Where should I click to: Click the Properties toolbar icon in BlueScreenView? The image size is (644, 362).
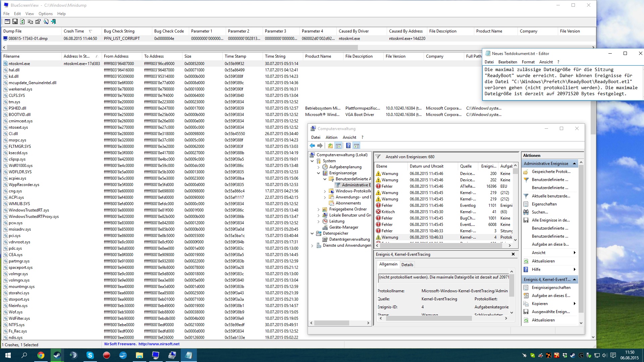[38, 21]
